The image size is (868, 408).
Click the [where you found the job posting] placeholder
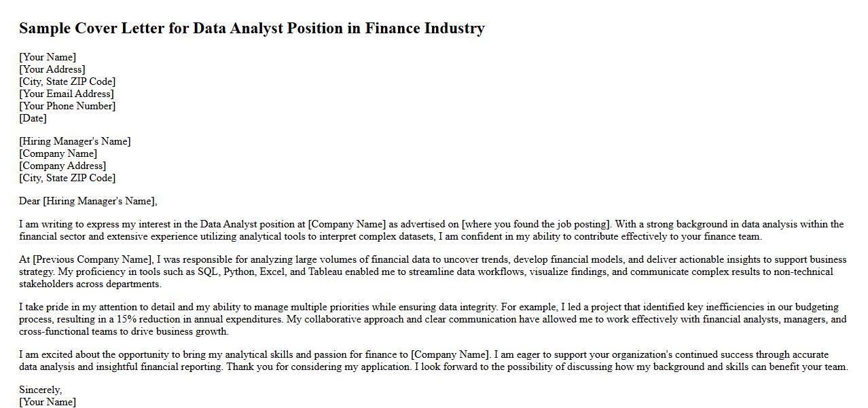coord(537,224)
